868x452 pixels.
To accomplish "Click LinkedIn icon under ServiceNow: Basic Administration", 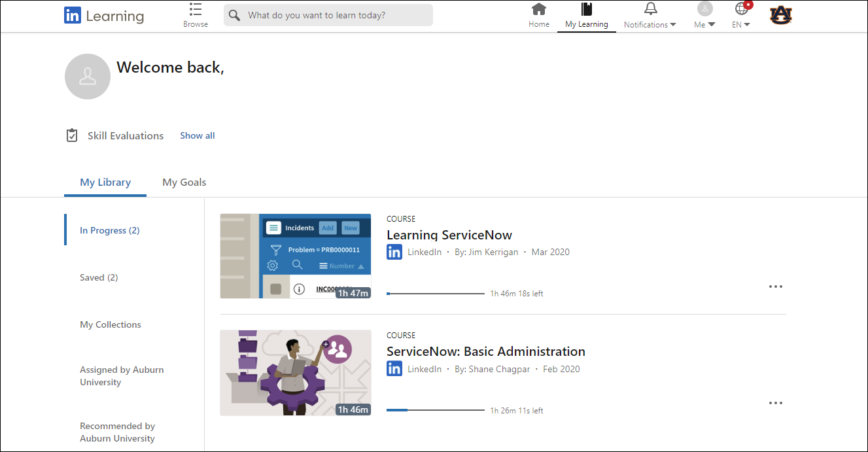I will [x=394, y=369].
